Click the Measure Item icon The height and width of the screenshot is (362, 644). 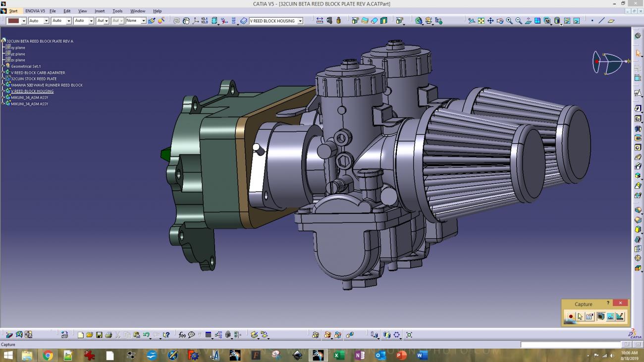pyautogui.click(x=329, y=21)
